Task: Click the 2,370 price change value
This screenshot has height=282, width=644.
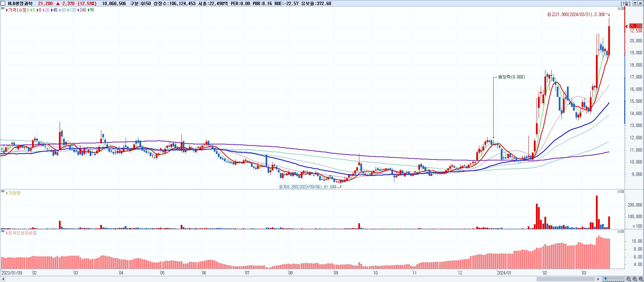Action: 68,3
